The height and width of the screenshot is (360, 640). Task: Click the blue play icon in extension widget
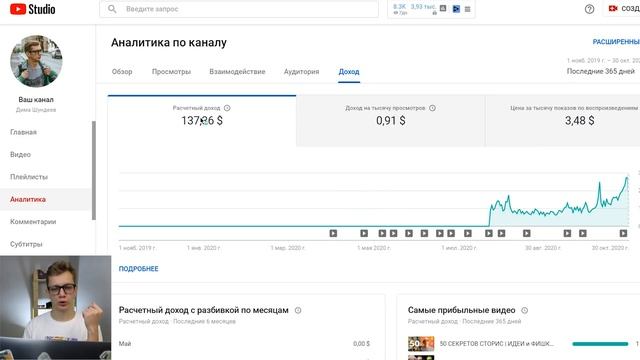click(x=456, y=9)
